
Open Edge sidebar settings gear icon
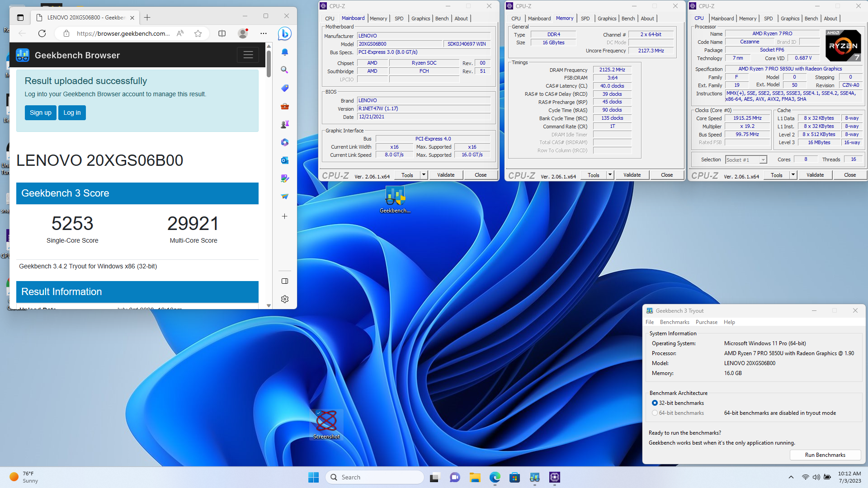pyautogui.click(x=285, y=299)
